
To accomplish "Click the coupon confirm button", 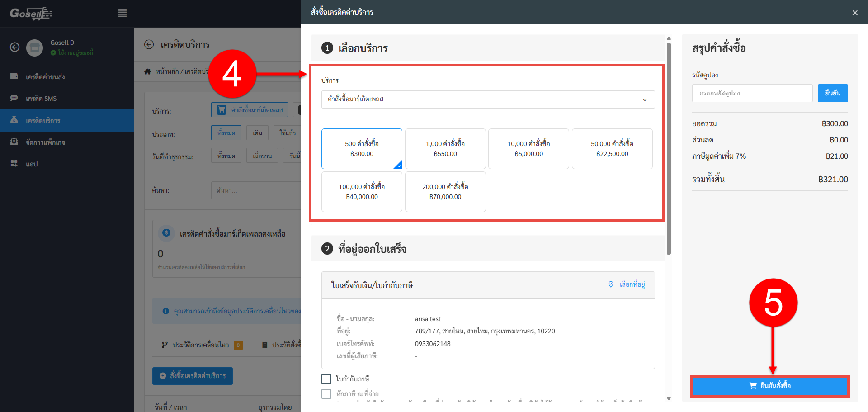I will [x=832, y=93].
